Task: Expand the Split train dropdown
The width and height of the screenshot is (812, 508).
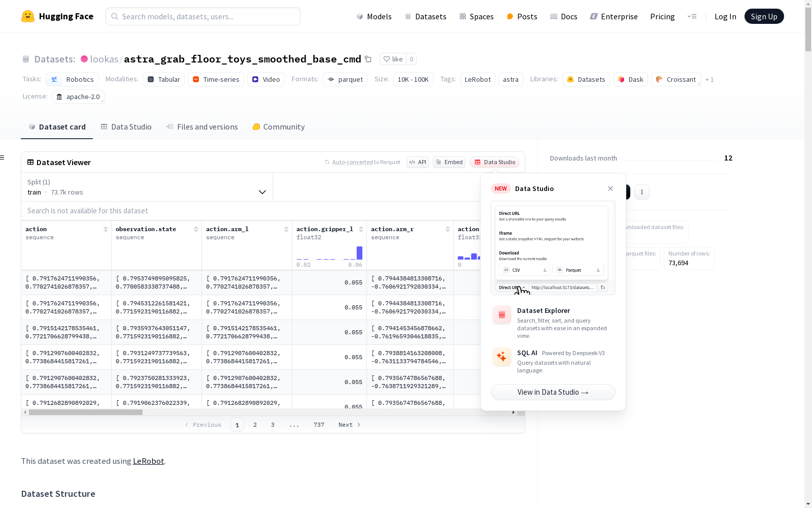Action: [x=147, y=187]
